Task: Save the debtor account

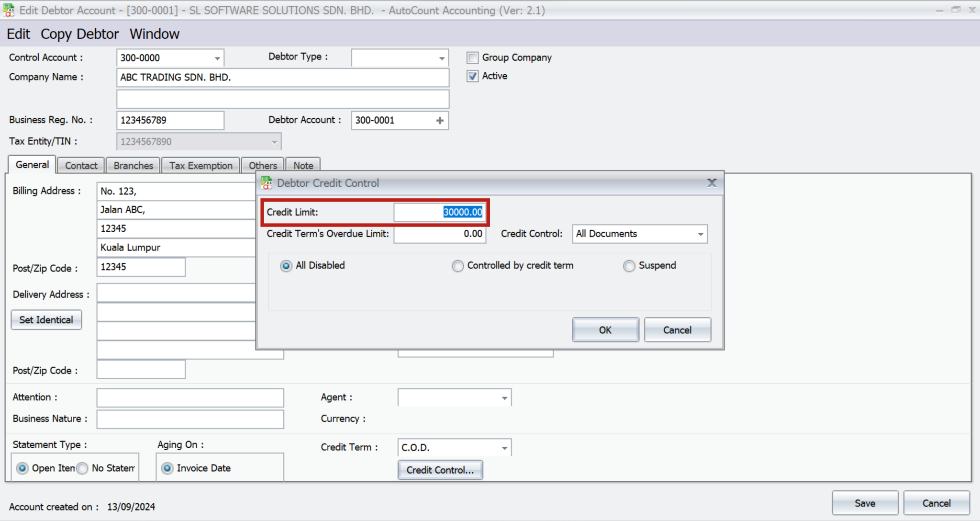Action: coord(865,503)
